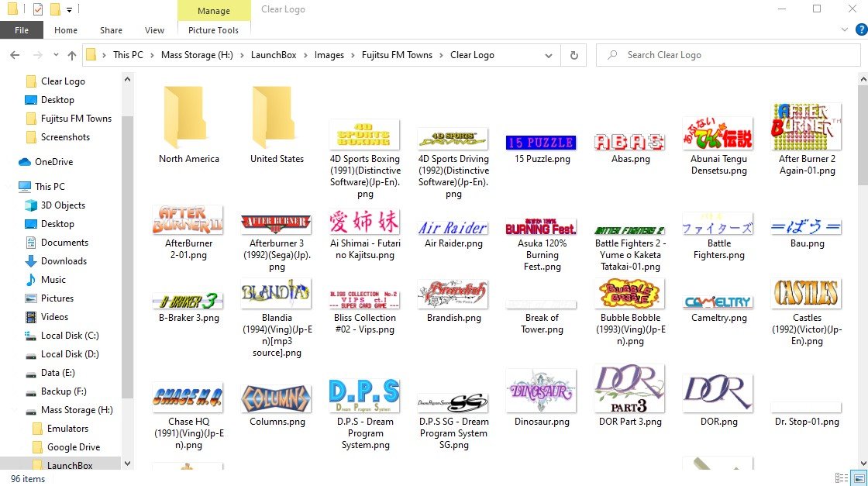Open Downloads in navigation pane
Image resolution: width=868 pixels, height=486 pixels.
(x=64, y=260)
